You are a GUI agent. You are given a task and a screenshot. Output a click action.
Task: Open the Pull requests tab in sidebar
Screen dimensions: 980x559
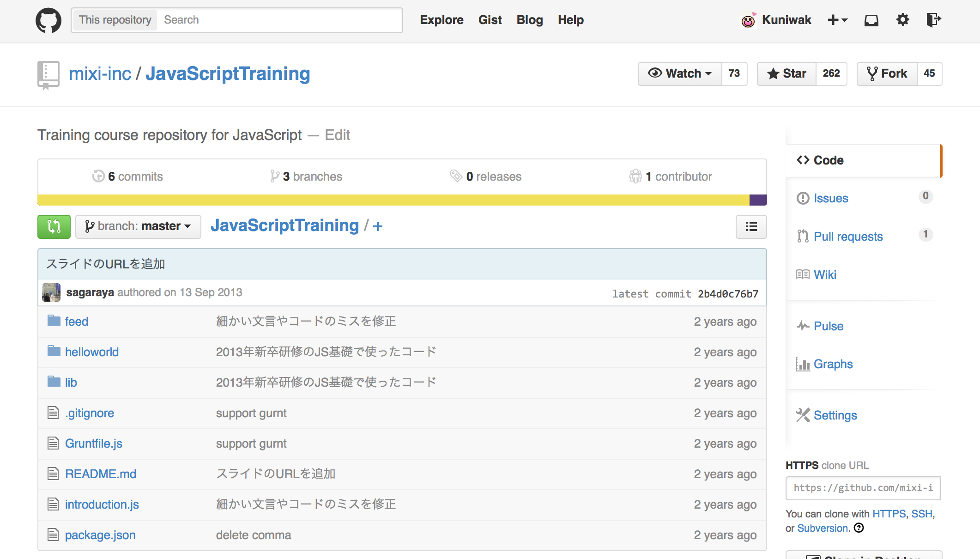pos(848,237)
